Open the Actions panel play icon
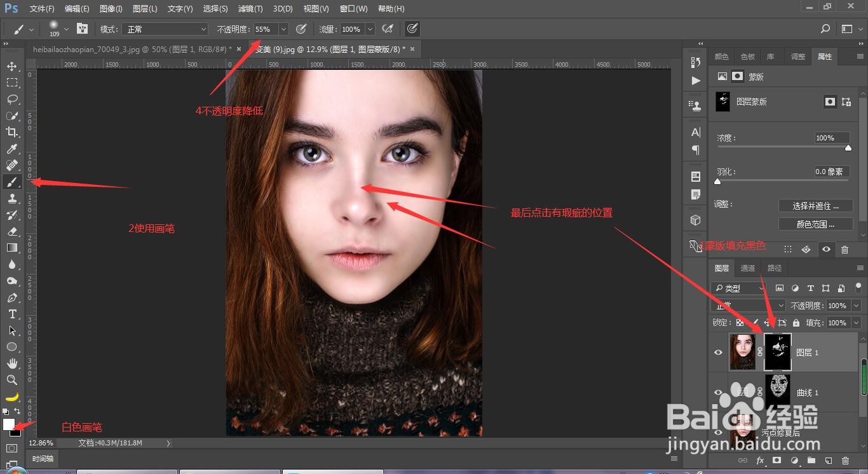The image size is (868, 474). pos(696,81)
